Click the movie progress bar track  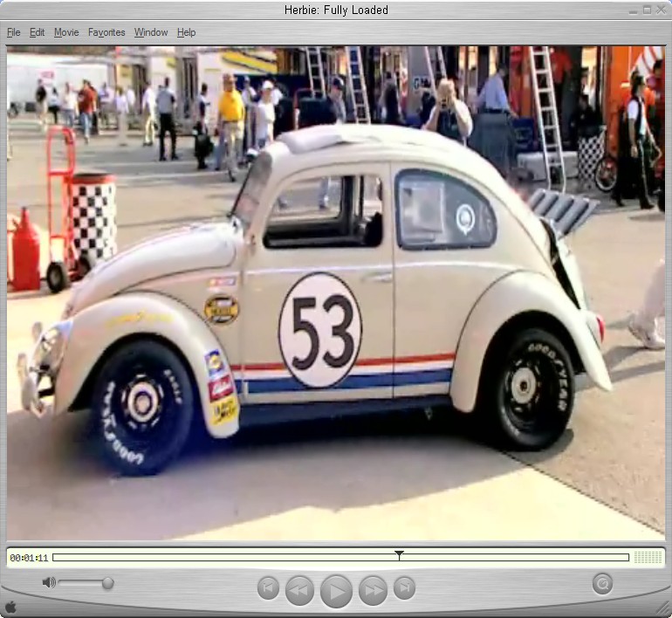(340, 557)
